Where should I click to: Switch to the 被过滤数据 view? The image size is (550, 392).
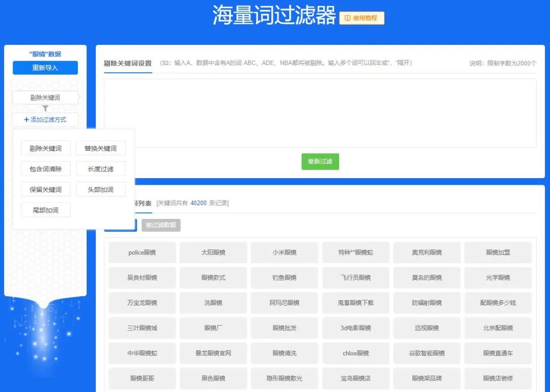click(x=162, y=225)
